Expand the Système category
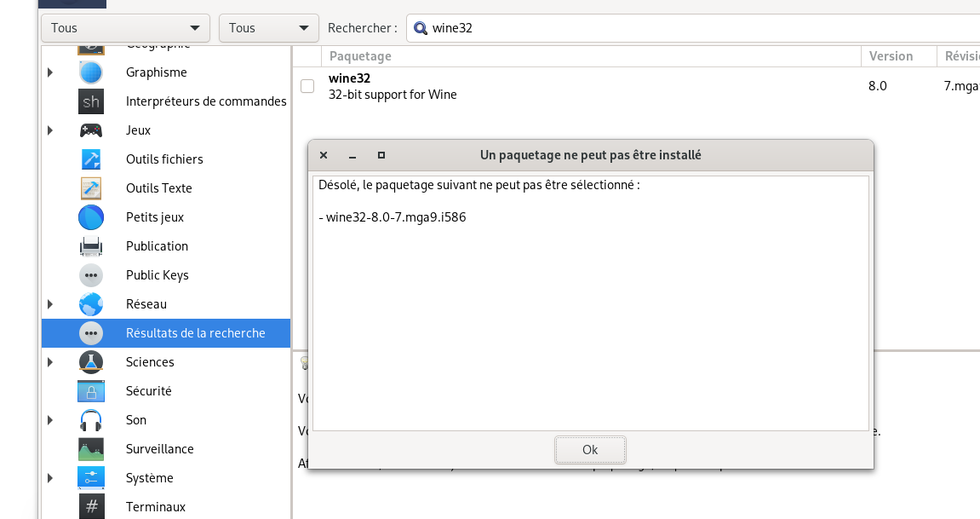This screenshot has width=980, height=519. click(50, 478)
